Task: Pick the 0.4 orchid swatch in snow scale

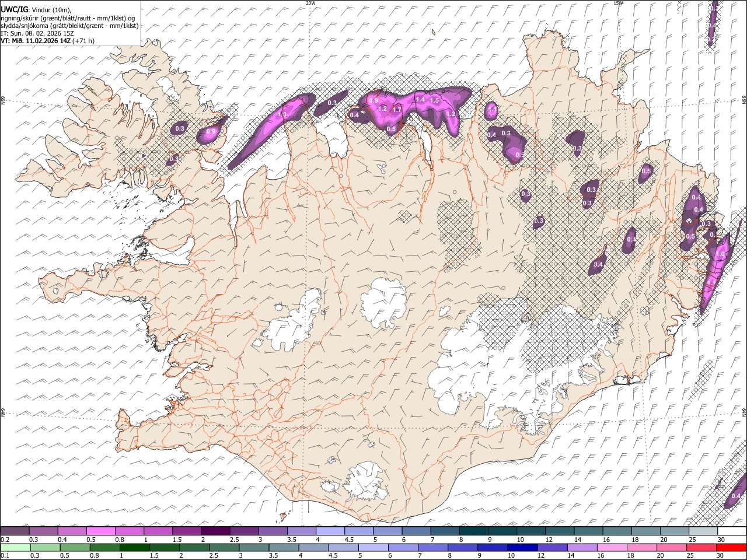Action: [x=72, y=531]
